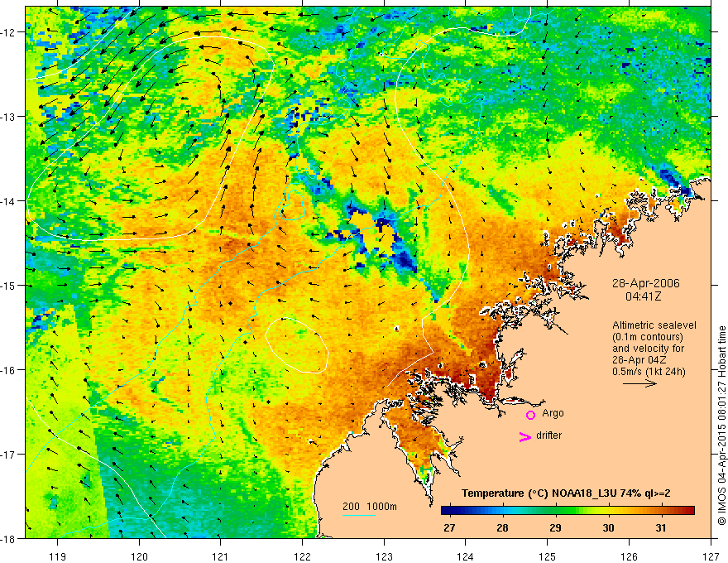
Task: Click color bar value 31
Action: [661, 527]
